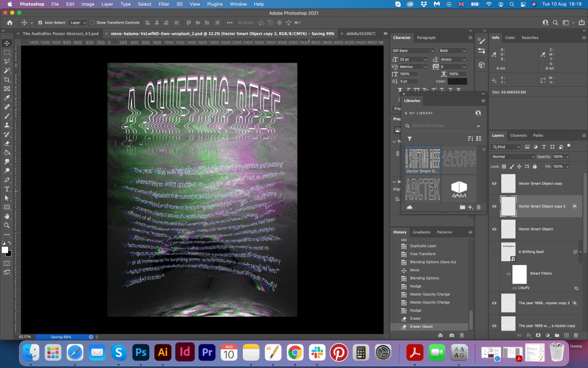Click the Character color swatch
The width and height of the screenshot is (588, 368).
pyautogui.click(x=458, y=81)
